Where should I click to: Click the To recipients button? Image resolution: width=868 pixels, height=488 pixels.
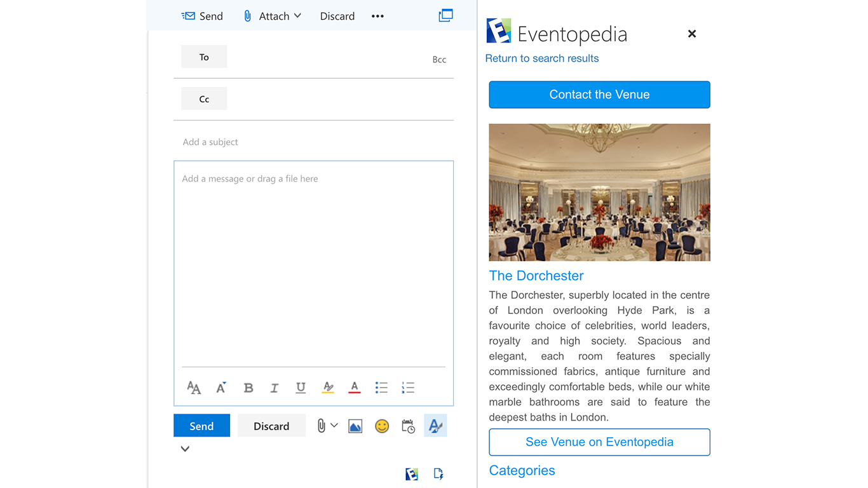(x=204, y=57)
